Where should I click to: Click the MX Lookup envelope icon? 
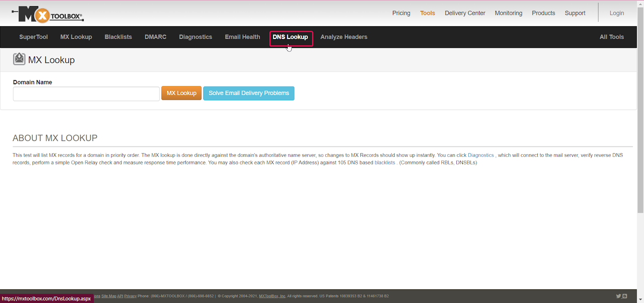19,59
